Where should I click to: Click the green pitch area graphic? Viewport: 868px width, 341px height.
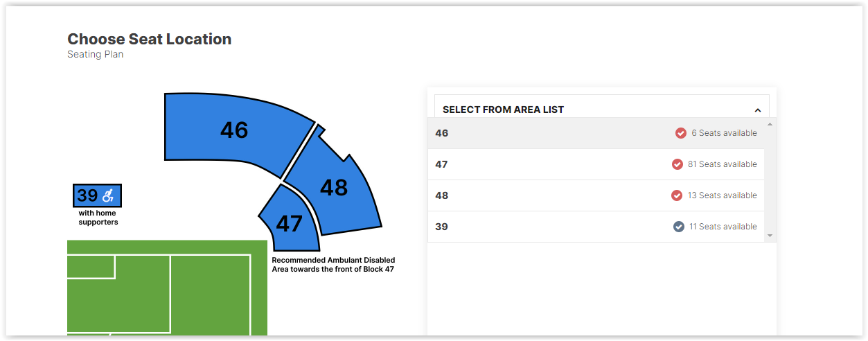click(167, 288)
